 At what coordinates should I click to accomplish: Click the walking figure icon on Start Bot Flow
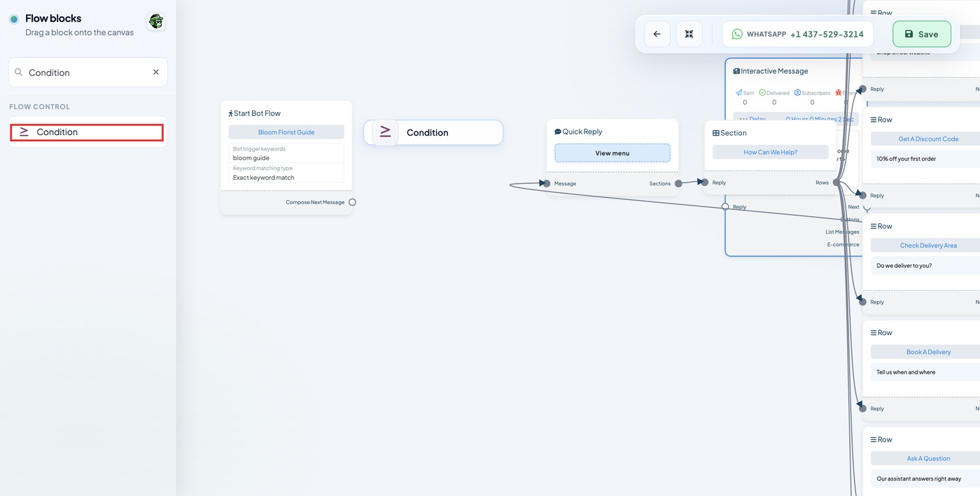click(x=230, y=113)
